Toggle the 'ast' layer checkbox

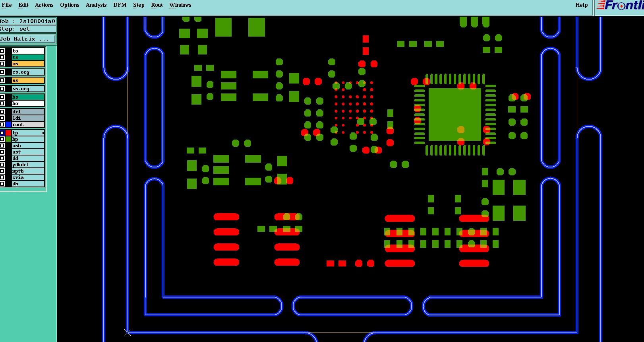click(2, 152)
